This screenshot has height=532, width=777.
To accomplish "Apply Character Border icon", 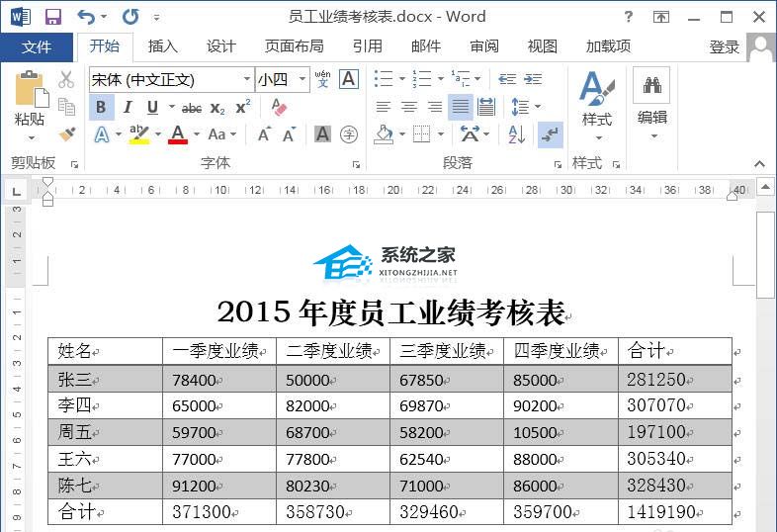I will (349, 79).
